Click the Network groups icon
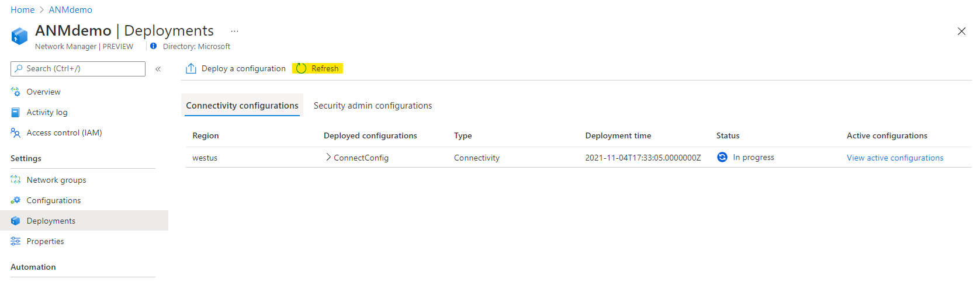 pos(16,180)
